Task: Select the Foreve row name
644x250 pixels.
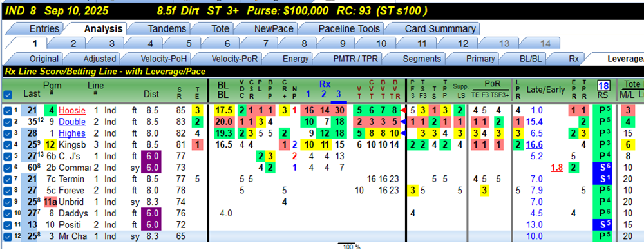Action: pyautogui.click(x=72, y=190)
